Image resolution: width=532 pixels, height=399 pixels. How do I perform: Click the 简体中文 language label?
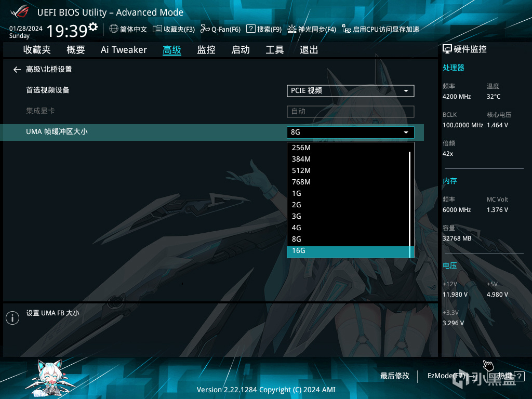pyautogui.click(x=134, y=29)
